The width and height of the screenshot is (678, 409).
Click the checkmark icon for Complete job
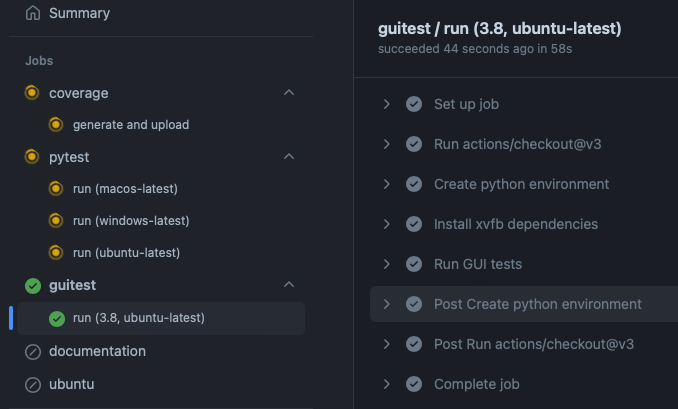click(x=414, y=384)
